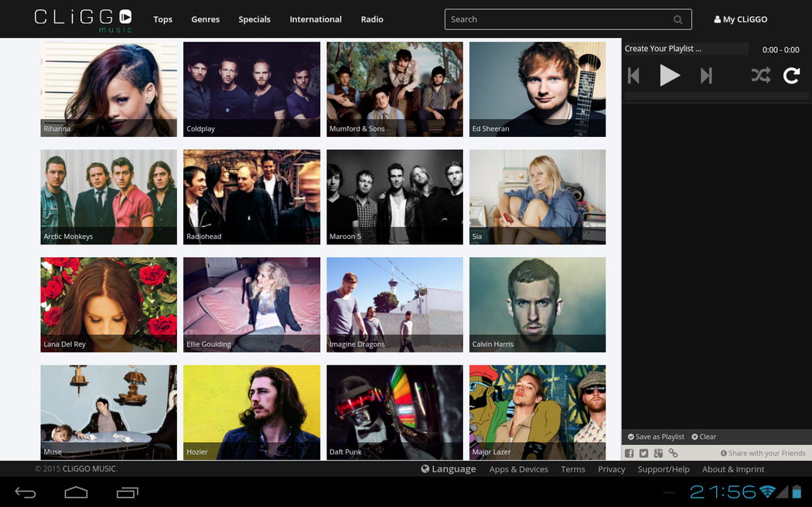Screen dimensions: 812x507
Task: Open the Genres menu
Action: (x=205, y=19)
